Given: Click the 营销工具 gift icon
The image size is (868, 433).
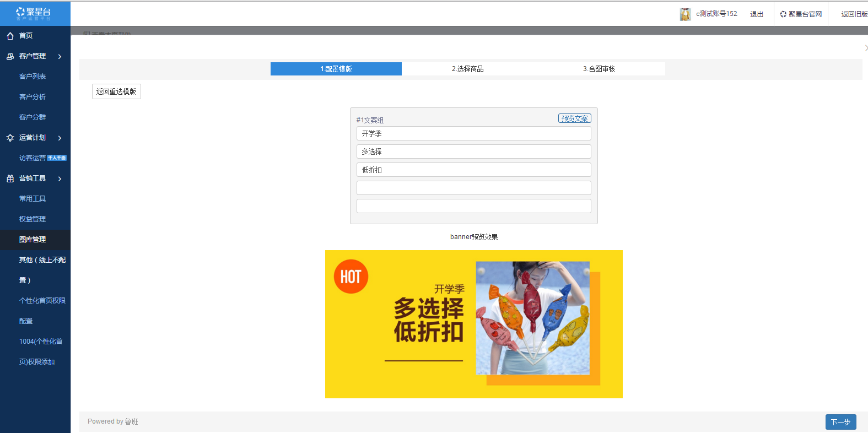Looking at the screenshot, I should click(x=10, y=178).
